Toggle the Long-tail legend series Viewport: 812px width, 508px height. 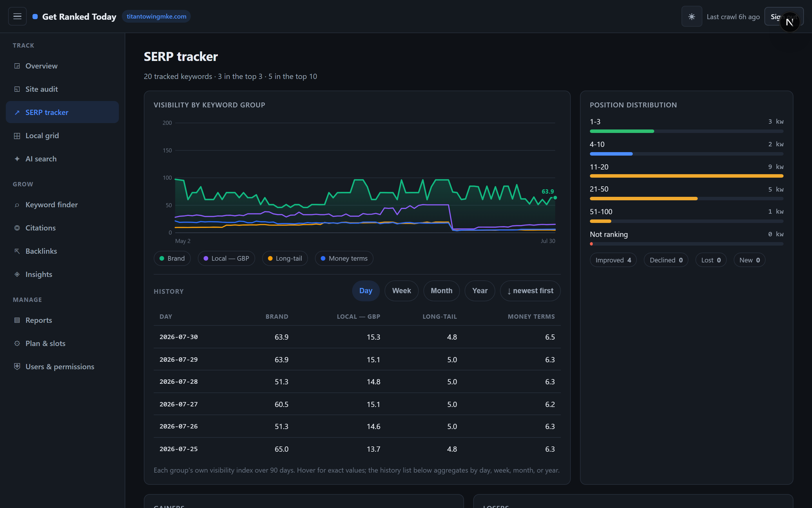pos(285,258)
